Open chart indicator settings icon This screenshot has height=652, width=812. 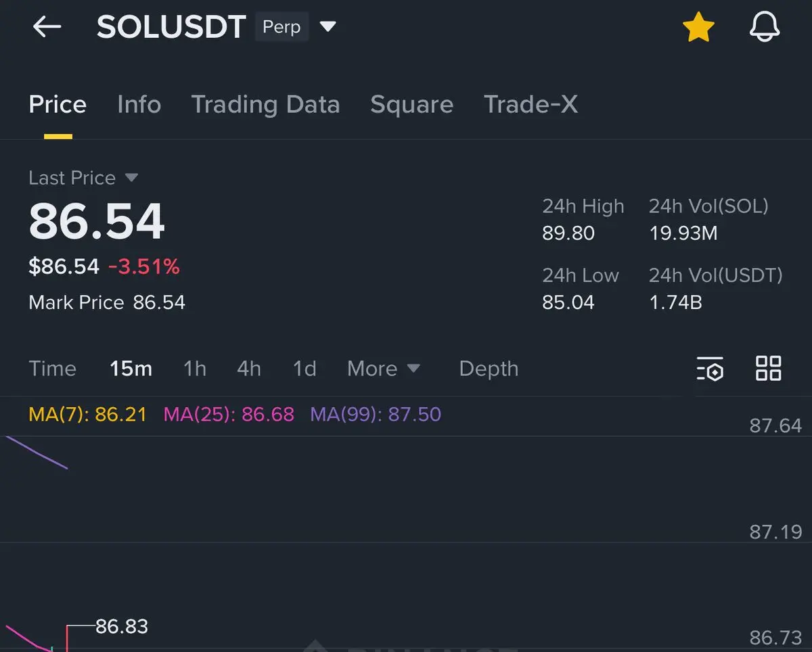(x=710, y=369)
